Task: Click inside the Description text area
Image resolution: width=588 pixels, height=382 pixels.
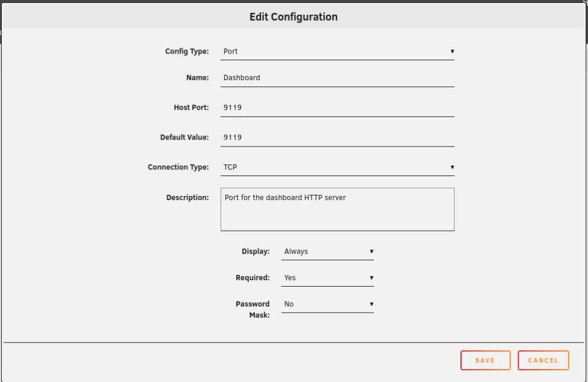Action: pyautogui.click(x=337, y=210)
